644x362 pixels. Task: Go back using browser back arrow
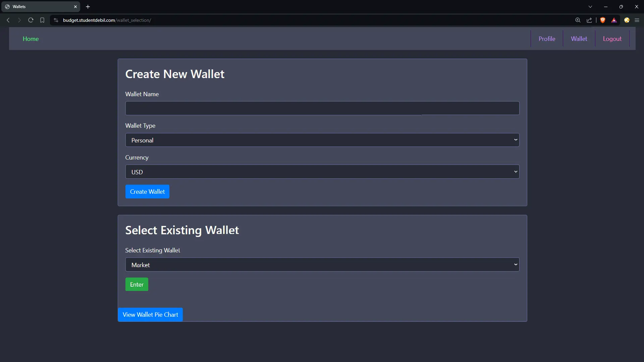[8, 20]
